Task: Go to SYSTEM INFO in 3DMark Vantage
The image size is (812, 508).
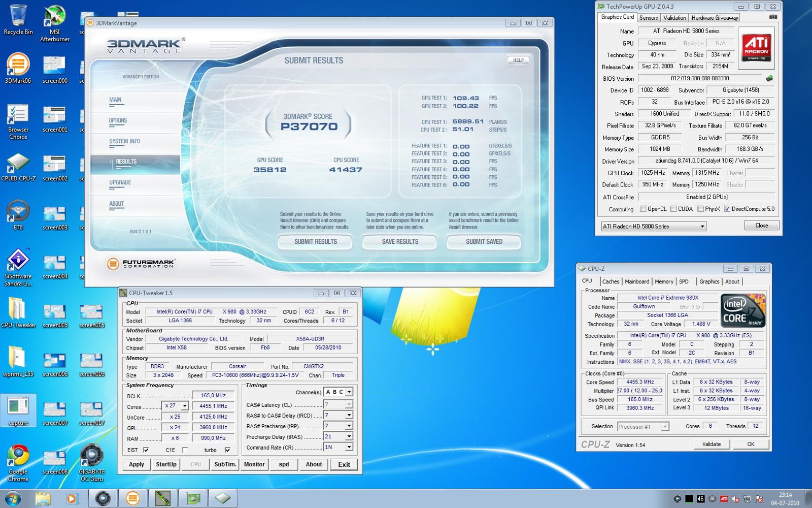Action: click(124, 142)
